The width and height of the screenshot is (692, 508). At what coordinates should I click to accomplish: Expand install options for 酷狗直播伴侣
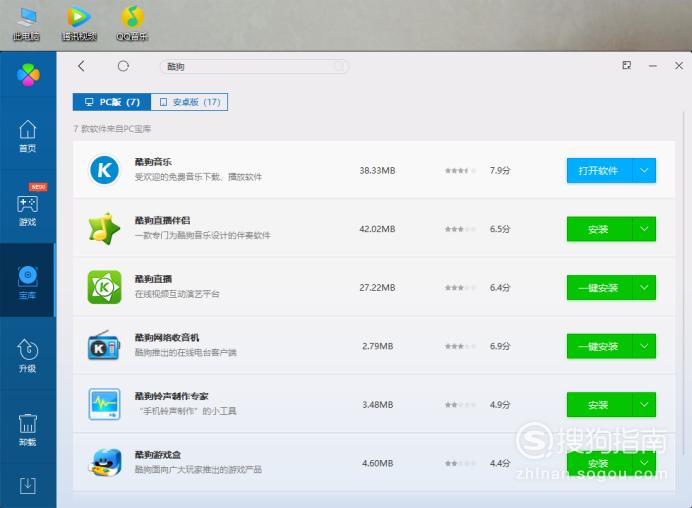[644, 229]
